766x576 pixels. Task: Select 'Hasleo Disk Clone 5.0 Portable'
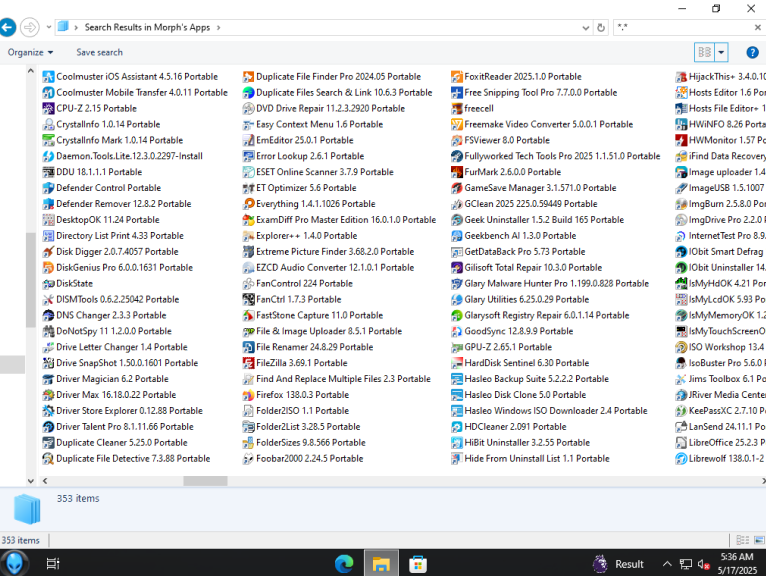click(525, 395)
